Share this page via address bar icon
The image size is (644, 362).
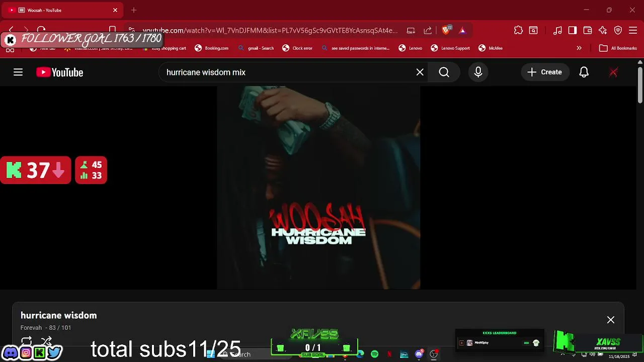428,30
